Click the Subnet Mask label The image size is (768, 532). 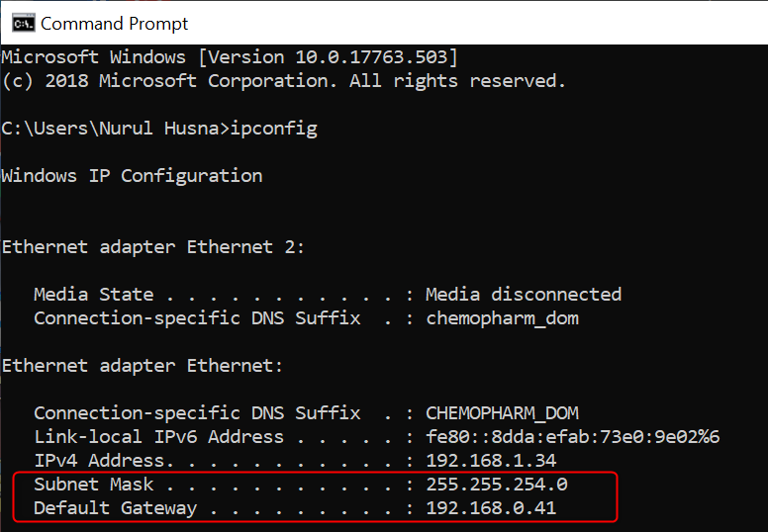(93, 485)
